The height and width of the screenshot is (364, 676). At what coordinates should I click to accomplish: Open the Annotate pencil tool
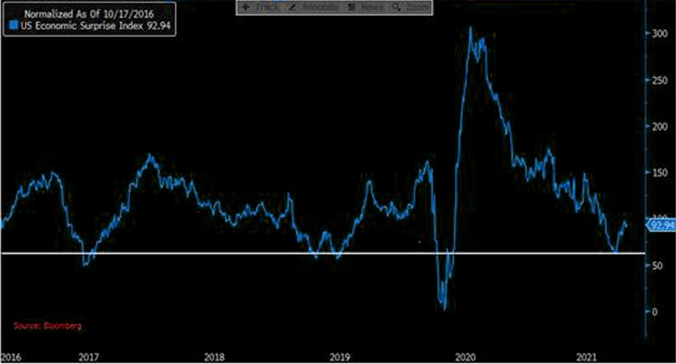(x=314, y=7)
